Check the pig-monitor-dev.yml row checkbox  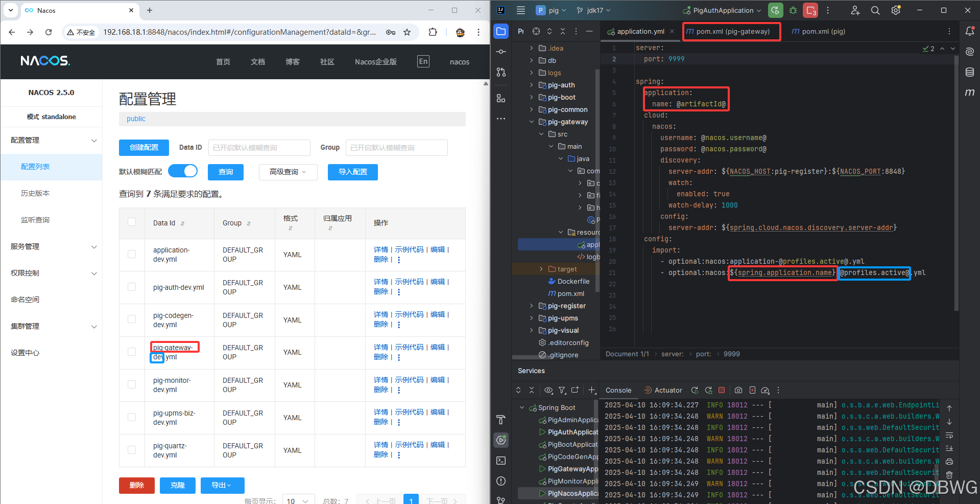coord(132,384)
